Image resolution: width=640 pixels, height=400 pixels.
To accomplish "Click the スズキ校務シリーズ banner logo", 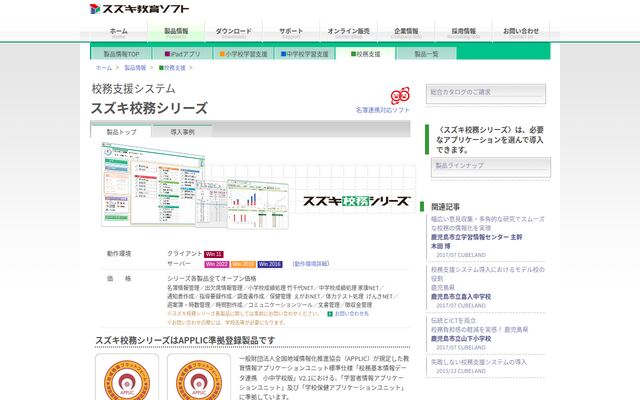I will click(x=357, y=201).
